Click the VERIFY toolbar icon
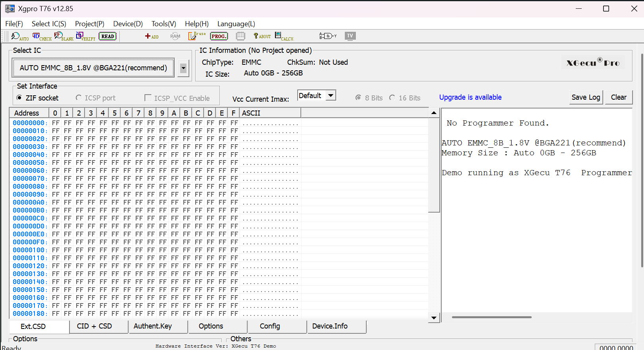This screenshot has width=644, height=350. pyautogui.click(x=85, y=37)
